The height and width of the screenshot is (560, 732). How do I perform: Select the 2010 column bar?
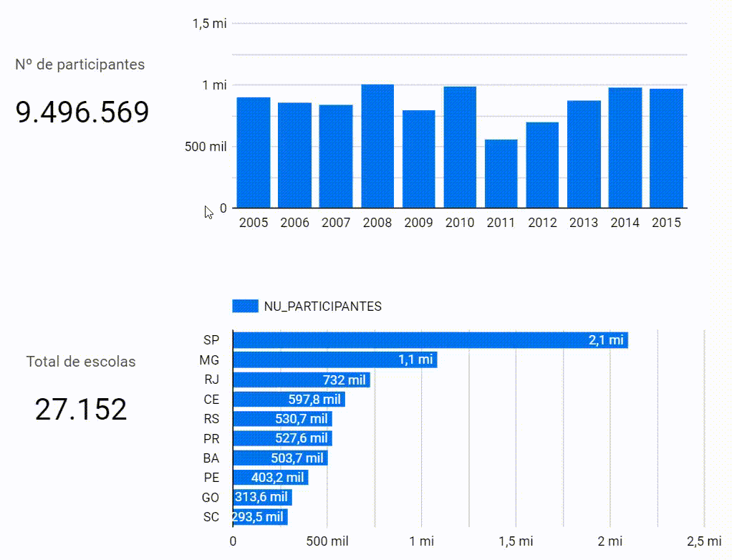pyautogui.click(x=460, y=147)
